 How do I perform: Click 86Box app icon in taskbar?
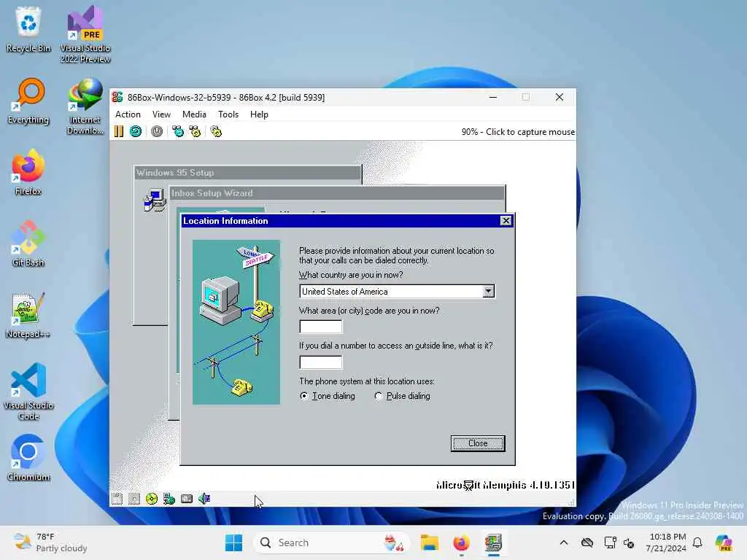pyautogui.click(x=494, y=542)
